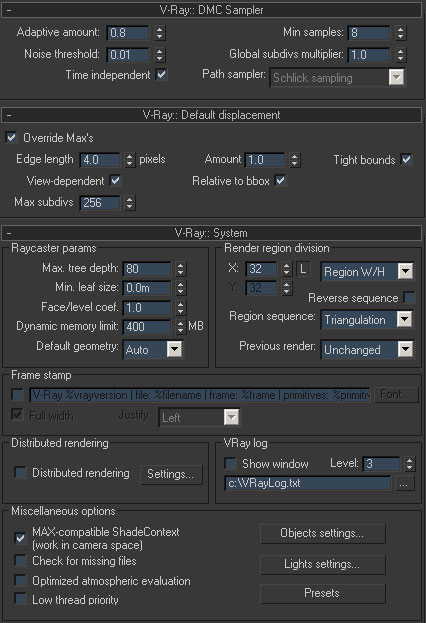The width and height of the screenshot is (426, 623).
Task: Click the Noise threshold value field
Action: (x=128, y=54)
